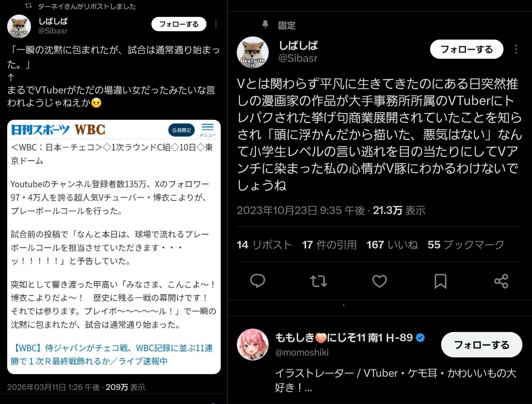Repost the pinned tweet with the repost icon
This screenshot has height=404, width=532.
tap(318, 281)
